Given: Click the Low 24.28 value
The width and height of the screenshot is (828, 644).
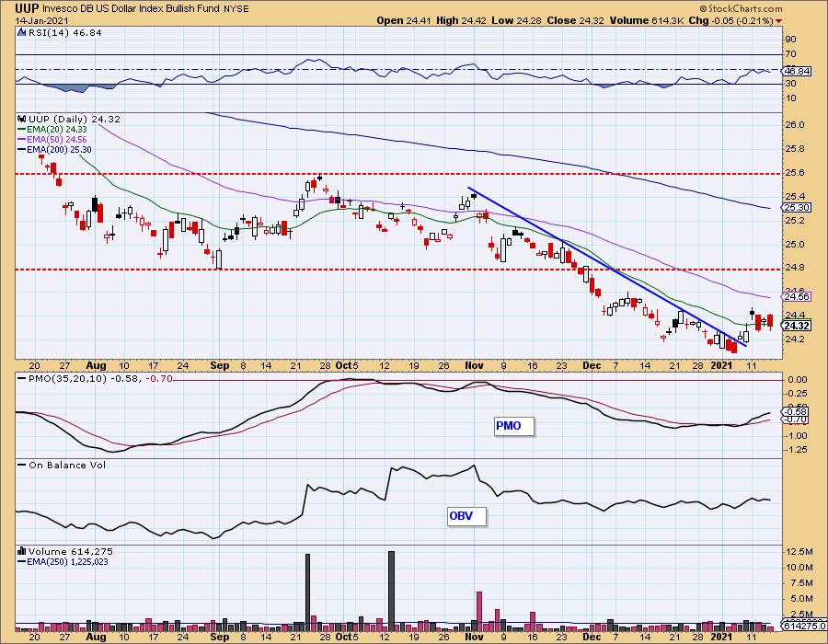Looking at the screenshot, I should point(515,20).
